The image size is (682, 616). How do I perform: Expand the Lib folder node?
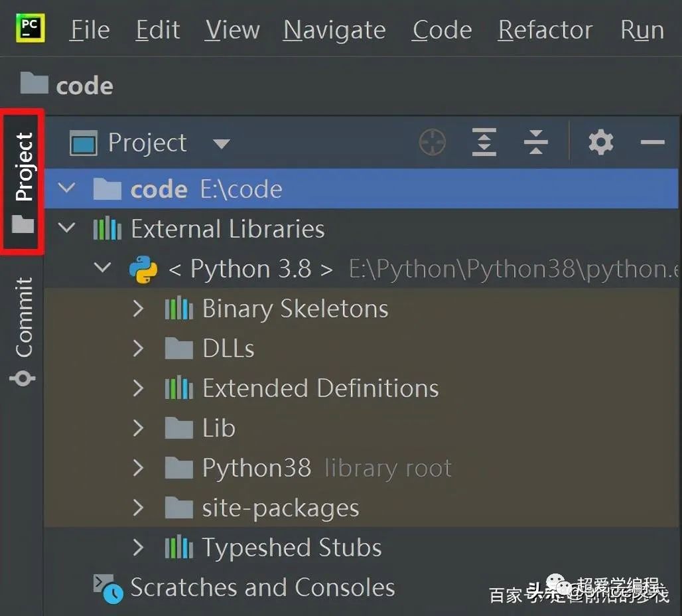click(138, 428)
